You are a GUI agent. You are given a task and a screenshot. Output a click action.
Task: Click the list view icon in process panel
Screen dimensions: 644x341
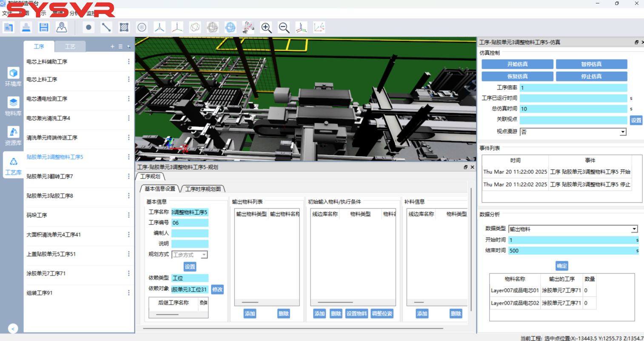pos(121,47)
